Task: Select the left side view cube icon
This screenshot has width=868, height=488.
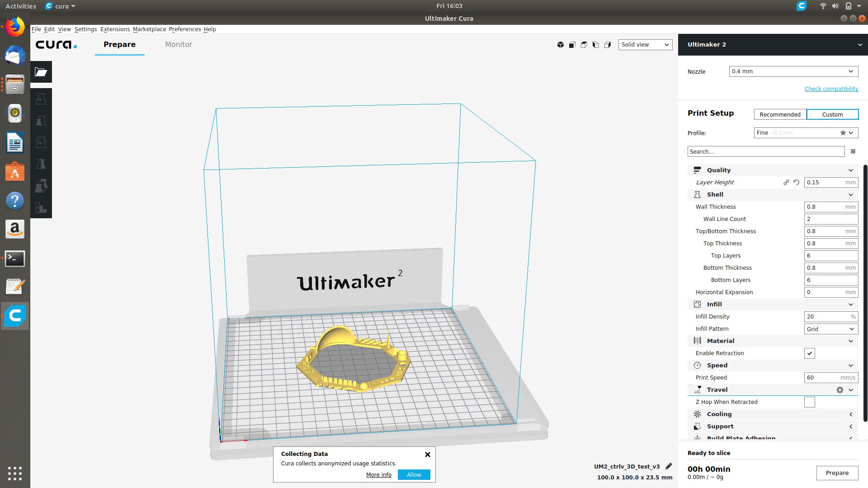Action: [596, 45]
